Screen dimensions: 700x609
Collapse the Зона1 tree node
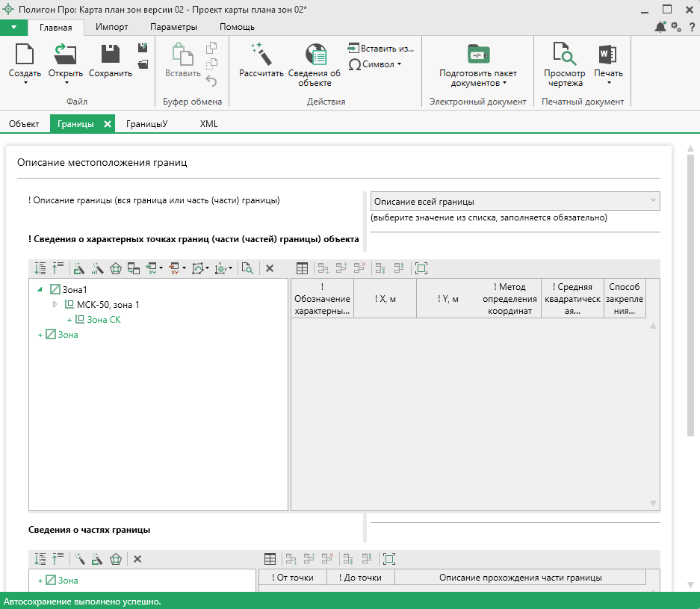coord(39,289)
